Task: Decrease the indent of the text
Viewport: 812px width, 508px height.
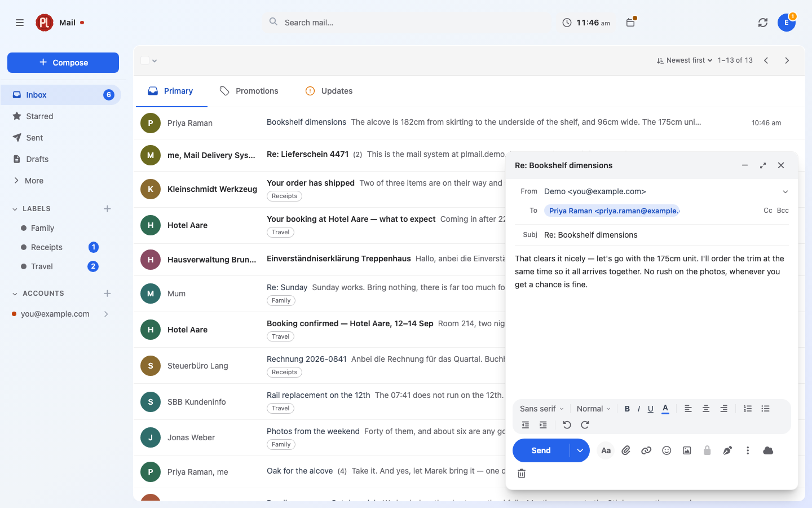Action: [526, 425]
